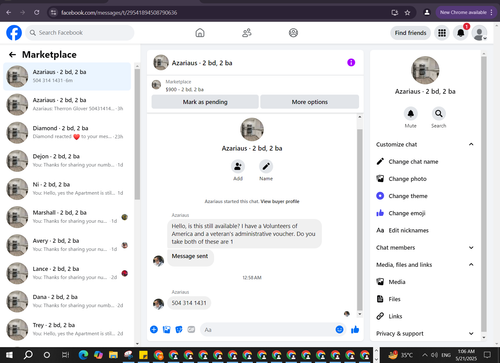
Task: Open the notifications bell icon
Action: (x=461, y=33)
